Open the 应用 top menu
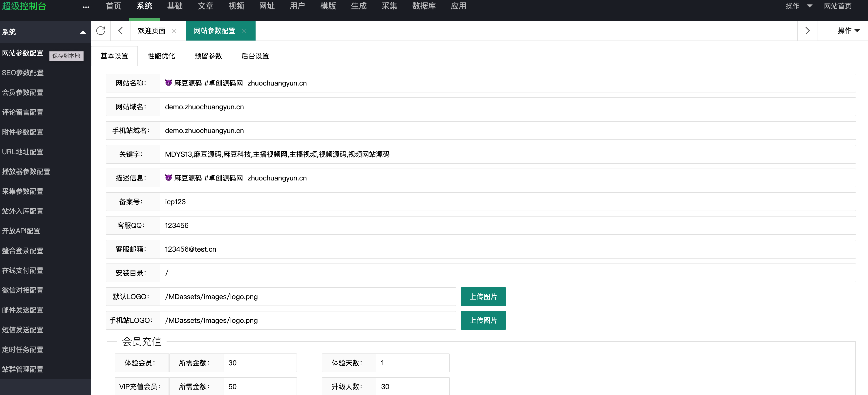This screenshot has height=395, width=868. pyautogui.click(x=459, y=6)
